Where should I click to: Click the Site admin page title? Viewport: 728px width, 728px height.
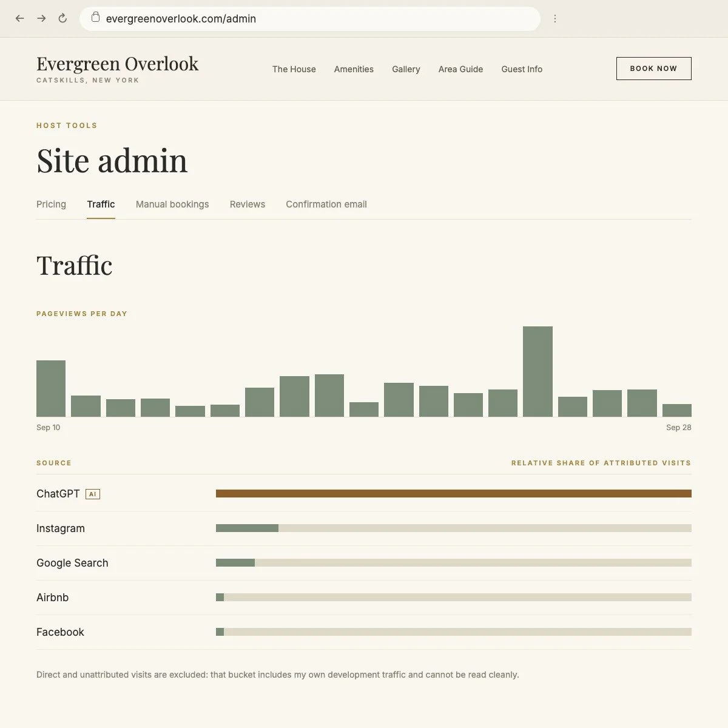(x=112, y=161)
